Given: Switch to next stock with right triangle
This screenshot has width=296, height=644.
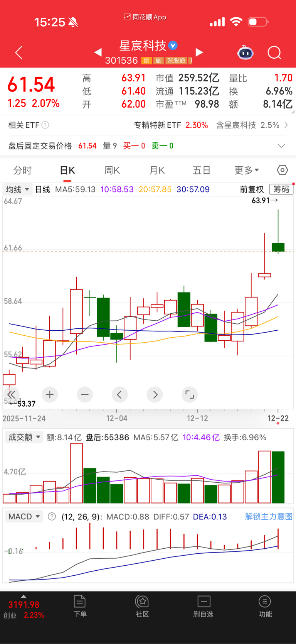Looking at the screenshot, I should point(199,52).
